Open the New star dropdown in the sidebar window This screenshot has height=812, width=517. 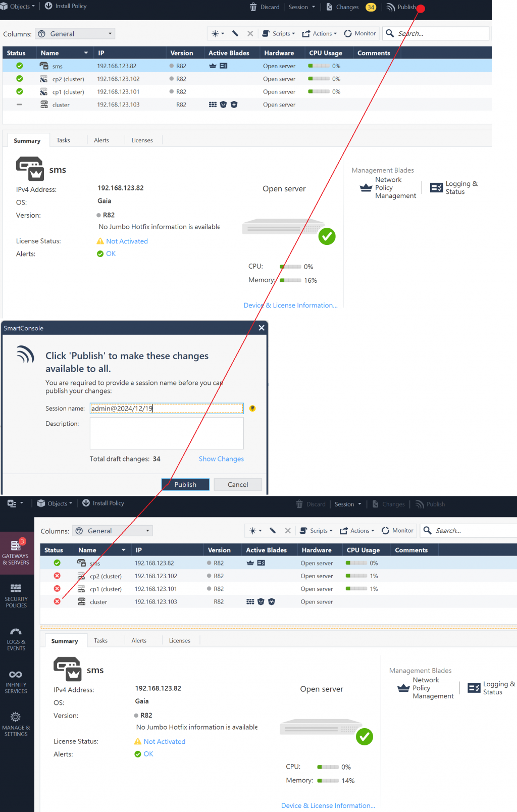[x=255, y=531]
